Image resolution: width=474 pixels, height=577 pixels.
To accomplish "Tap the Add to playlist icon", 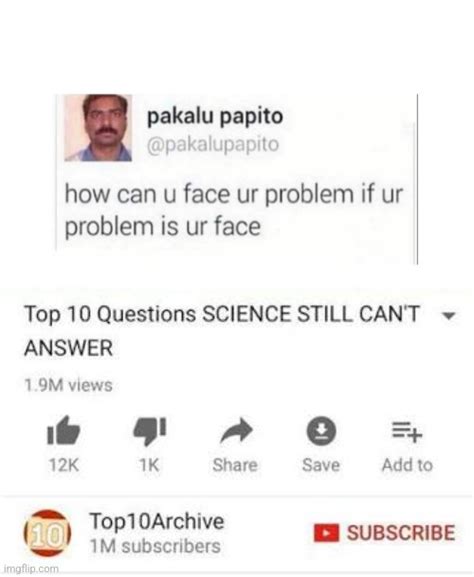I will [x=407, y=431].
